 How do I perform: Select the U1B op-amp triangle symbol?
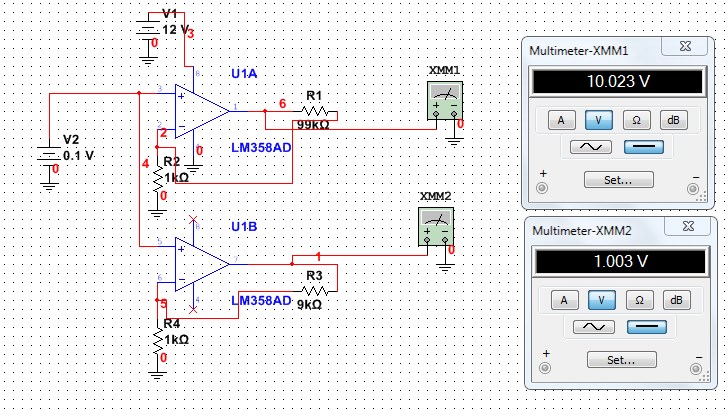pos(201,263)
